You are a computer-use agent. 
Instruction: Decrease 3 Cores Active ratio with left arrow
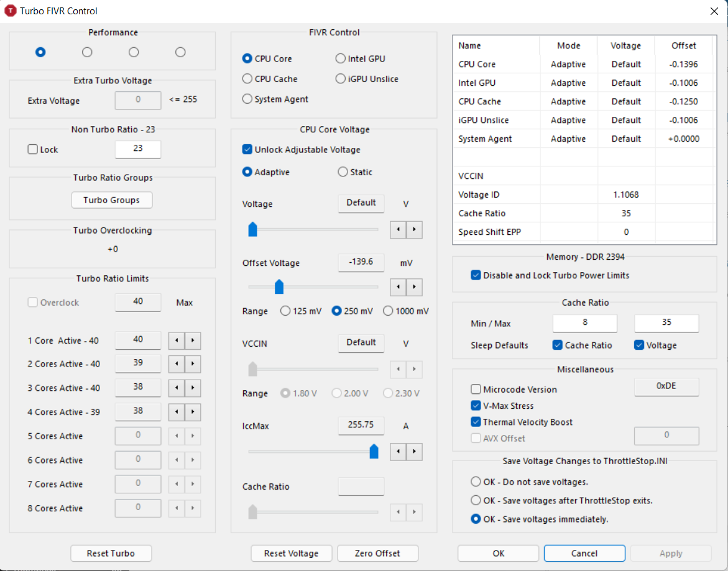tap(177, 388)
